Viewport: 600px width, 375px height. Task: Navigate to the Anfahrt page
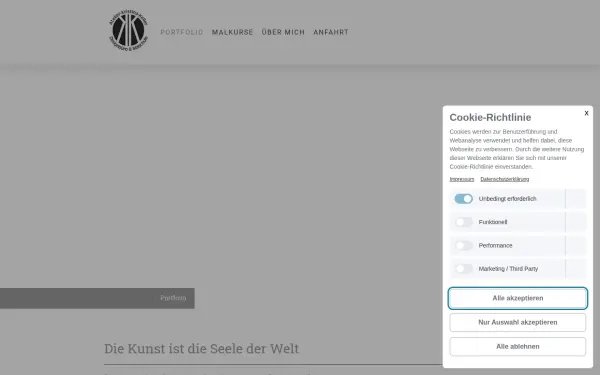point(331,32)
